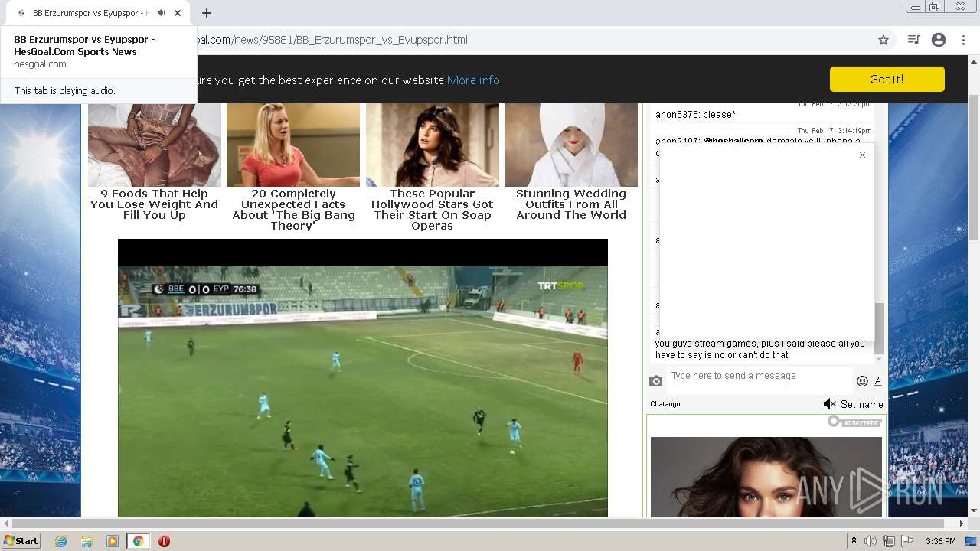Open the Hollywood Stars Soap Operas article

pyautogui.click(x=432, y=210)
